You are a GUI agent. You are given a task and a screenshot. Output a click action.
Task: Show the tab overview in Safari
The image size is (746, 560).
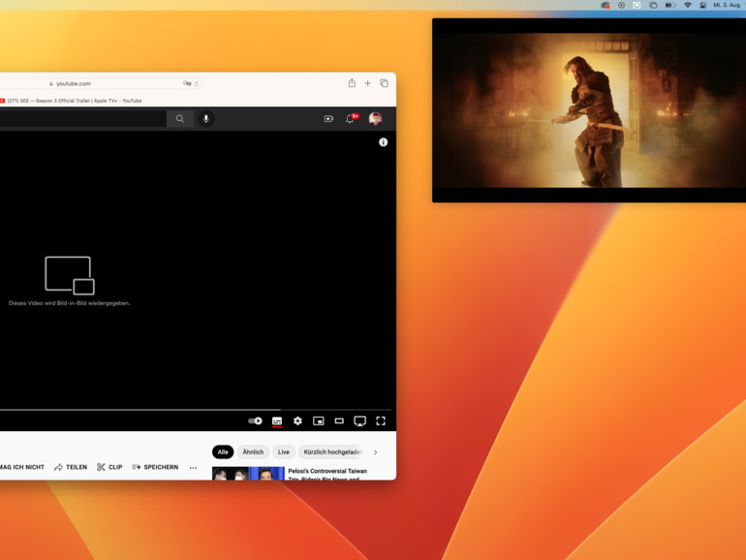pos(384,83)
